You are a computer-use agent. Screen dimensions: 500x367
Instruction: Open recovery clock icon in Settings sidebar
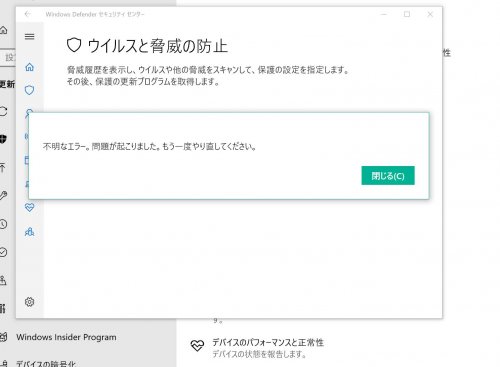click(x=3, y=224)
